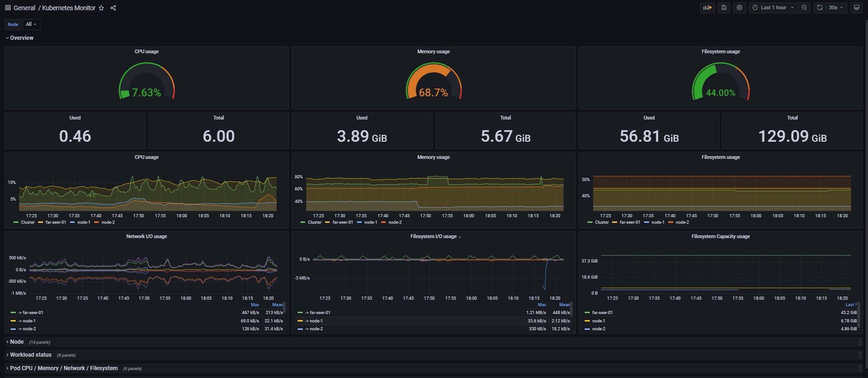Screen dimensions: 868x378
Task: Go to the General folder breadcrumb
Action: [25, 8]
